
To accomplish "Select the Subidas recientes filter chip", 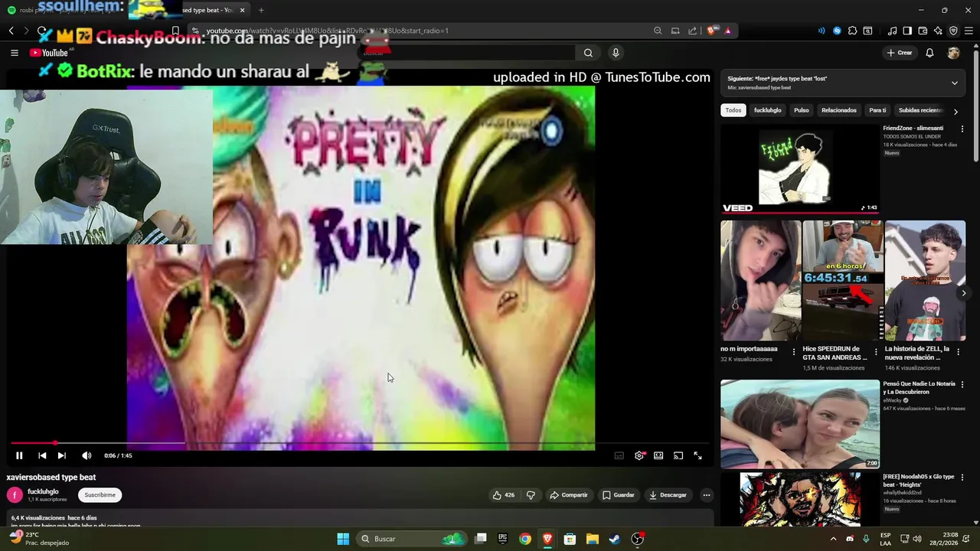I will [x=920, y=110].
